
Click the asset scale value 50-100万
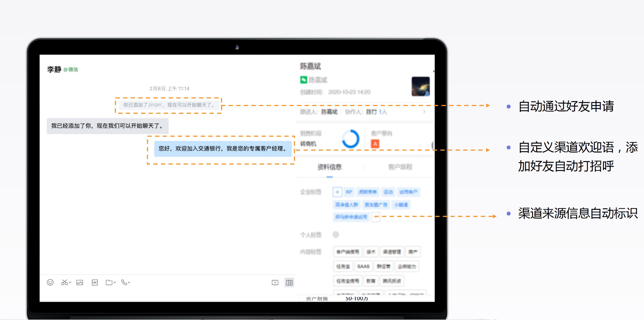point(357,298)
